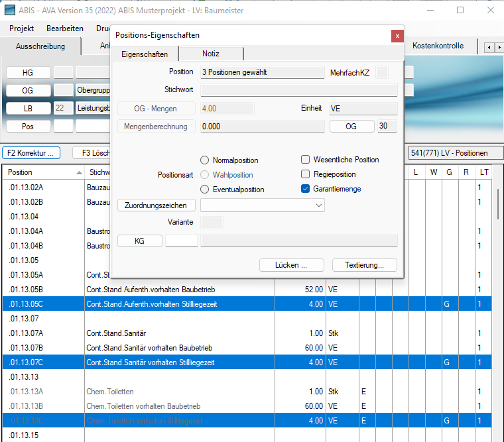Viewport: 504px width, 442px height.
Task: Click the Stichwort input field
Action: click(298, 90)
